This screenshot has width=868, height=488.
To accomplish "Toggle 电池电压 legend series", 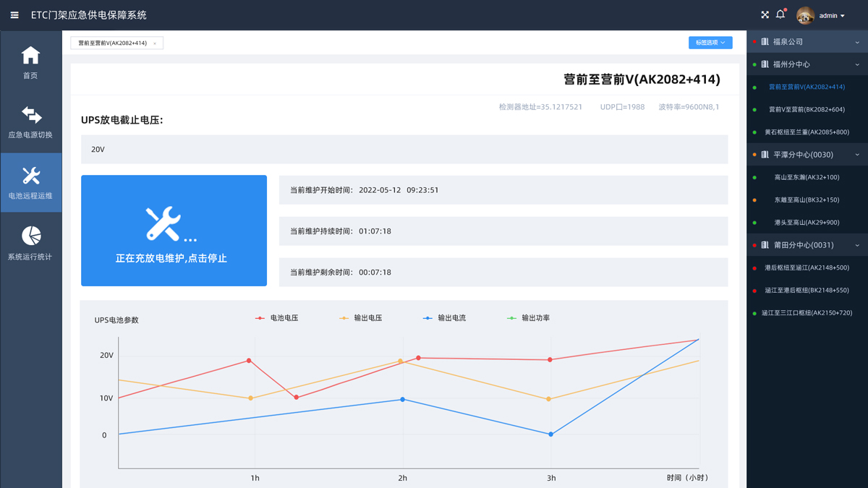I will (277, 318).
